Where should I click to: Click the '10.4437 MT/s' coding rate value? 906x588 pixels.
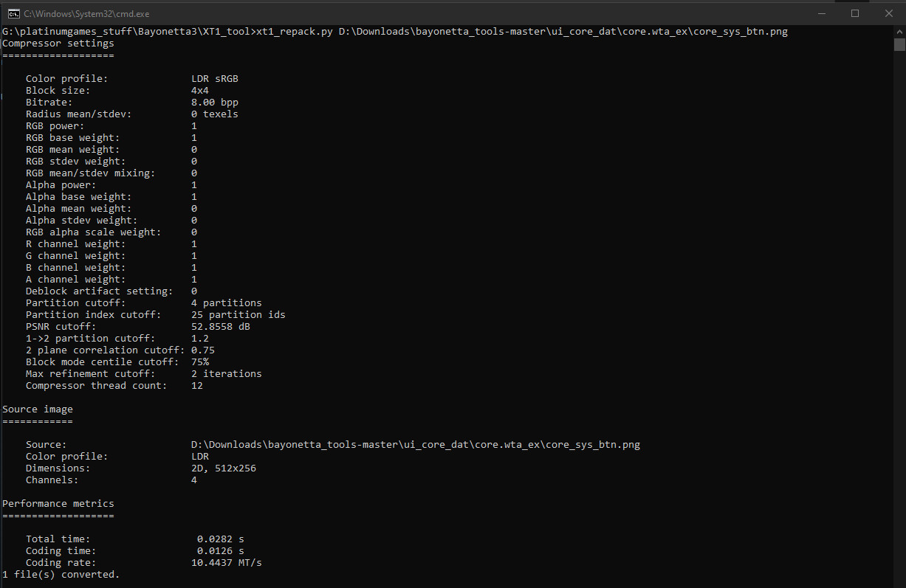tap(227, 563)
